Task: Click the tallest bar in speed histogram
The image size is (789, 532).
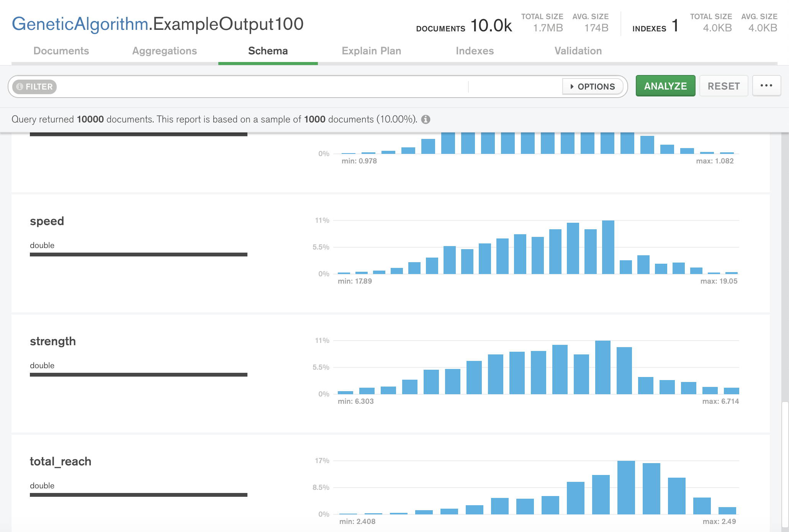Action: pyautogui.click(x=608, y=247)
